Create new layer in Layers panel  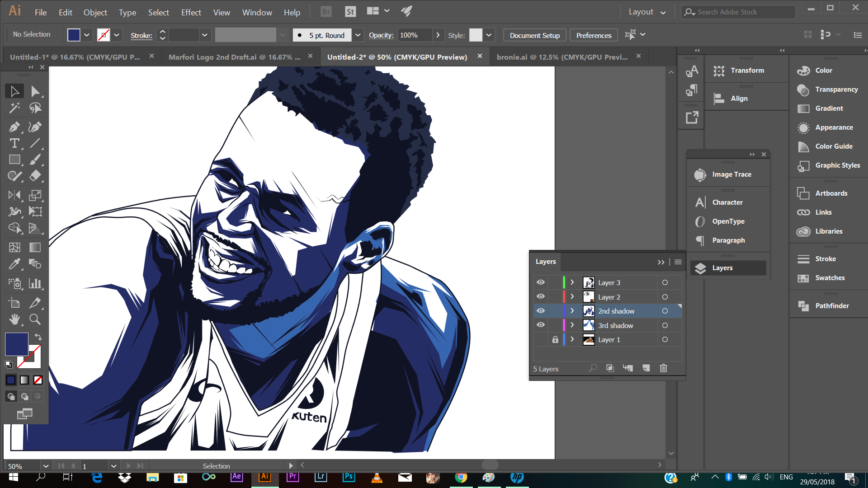[x=646, y=368]
